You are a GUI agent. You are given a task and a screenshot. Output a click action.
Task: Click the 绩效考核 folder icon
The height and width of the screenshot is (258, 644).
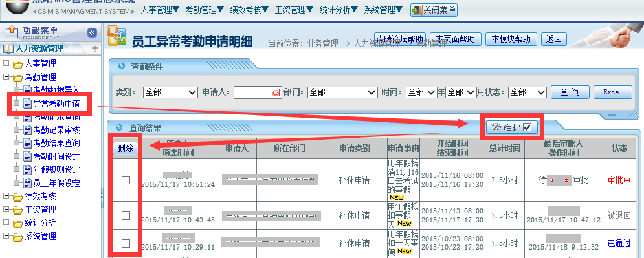pos(17,197)
